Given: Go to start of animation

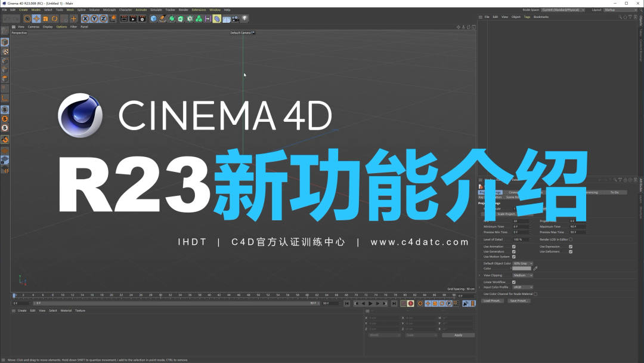Looking at the screenshot, I should tap(346, 303).
